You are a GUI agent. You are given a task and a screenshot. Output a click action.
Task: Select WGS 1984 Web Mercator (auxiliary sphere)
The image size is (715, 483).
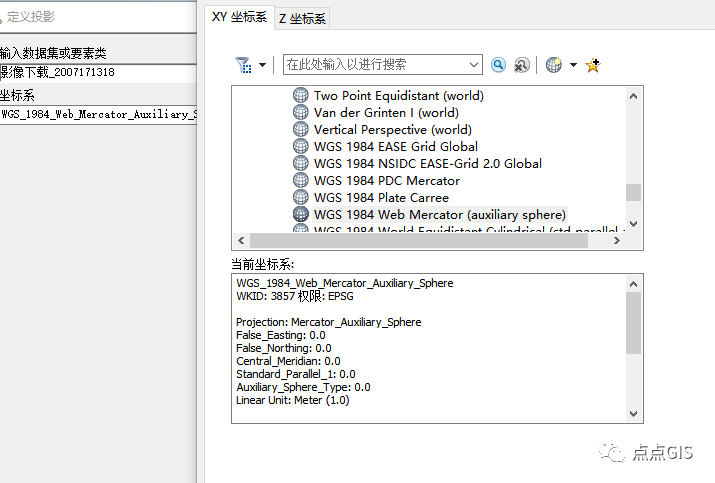(x=440, y=214)
